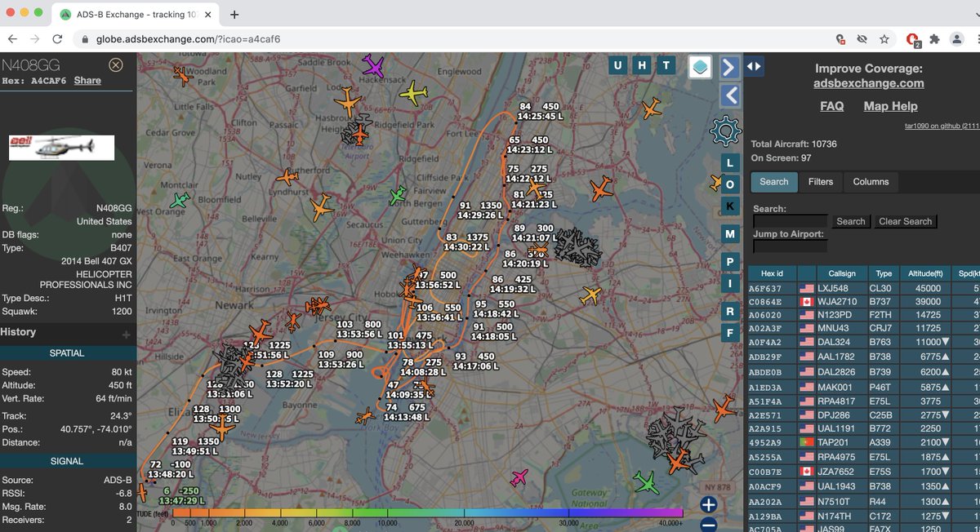Open the Share link for Hex A4CAF6
The width and height of the screenshot is (980, 532).
coord(87,80)
